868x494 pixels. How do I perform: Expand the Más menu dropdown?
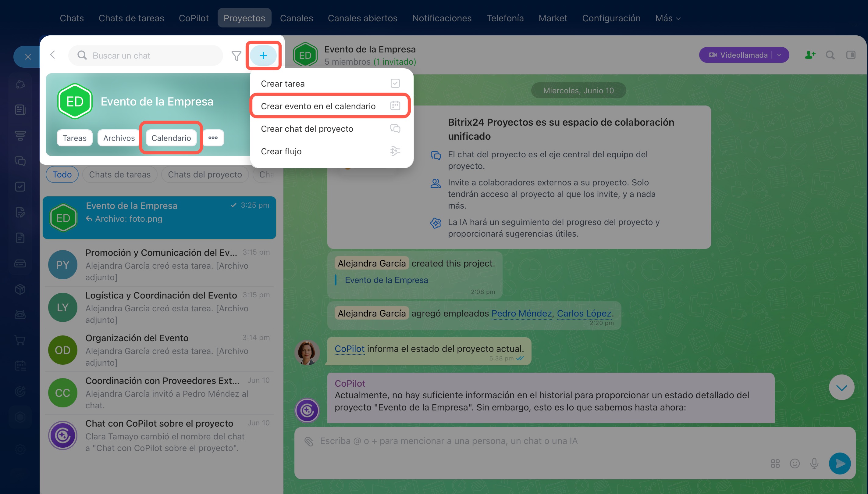click(x=668, y=18)
